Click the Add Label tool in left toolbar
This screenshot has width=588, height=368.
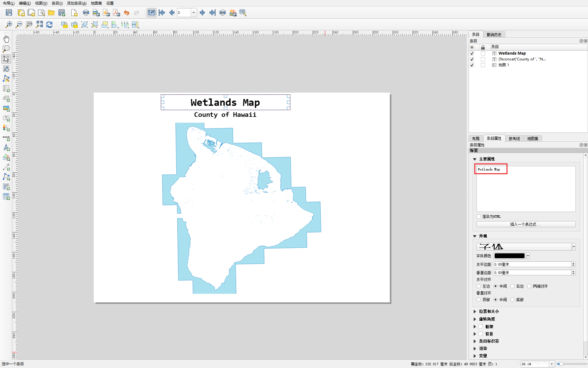pos(6,118)
